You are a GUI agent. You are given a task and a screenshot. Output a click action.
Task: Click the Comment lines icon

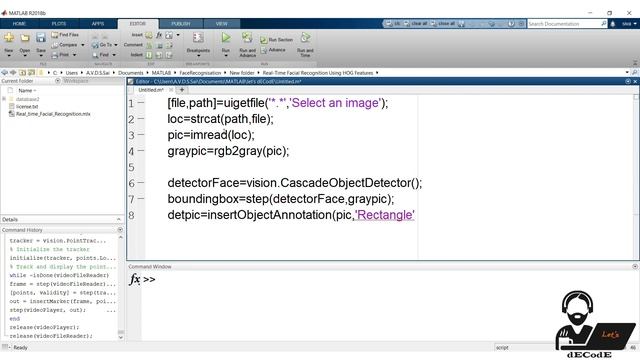click(149, 45)
